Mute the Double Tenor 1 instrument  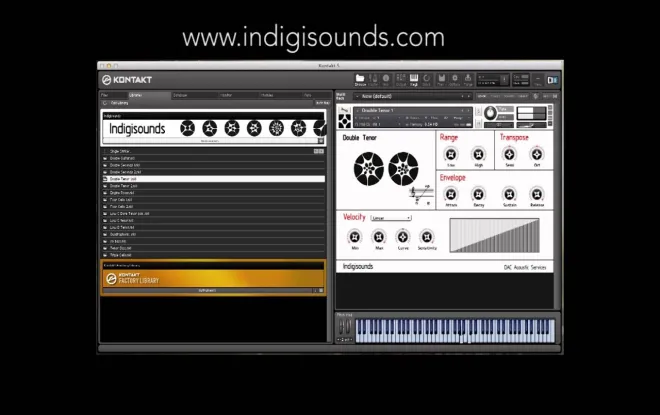click(x=479, y=123)
